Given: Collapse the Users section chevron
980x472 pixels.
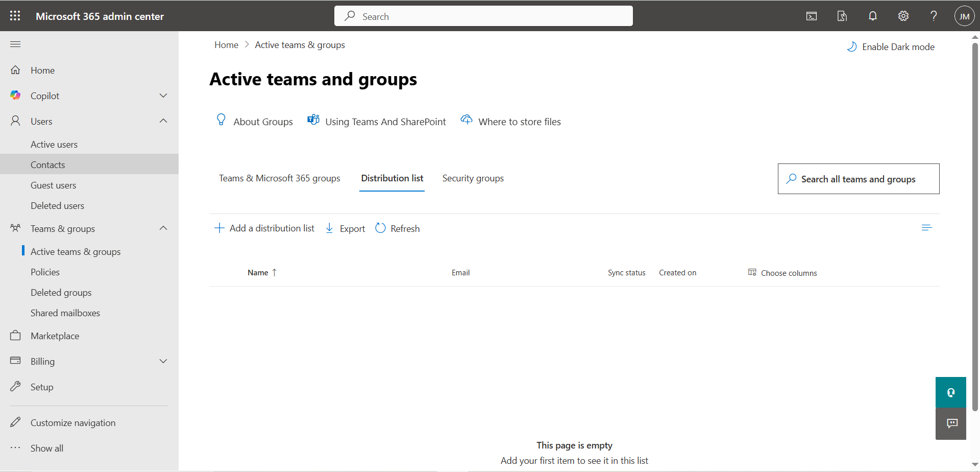Looking at the screenshot, I should [163, 121].
